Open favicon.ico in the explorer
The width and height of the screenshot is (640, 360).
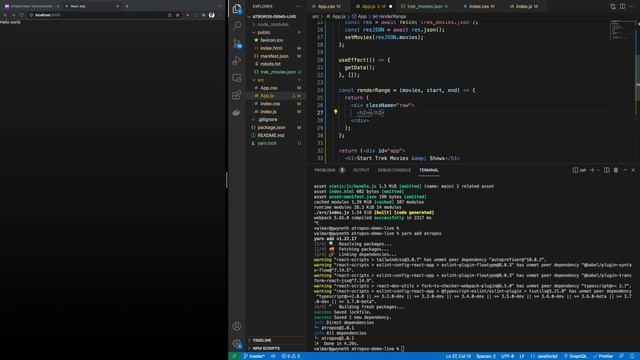[272, 40]
